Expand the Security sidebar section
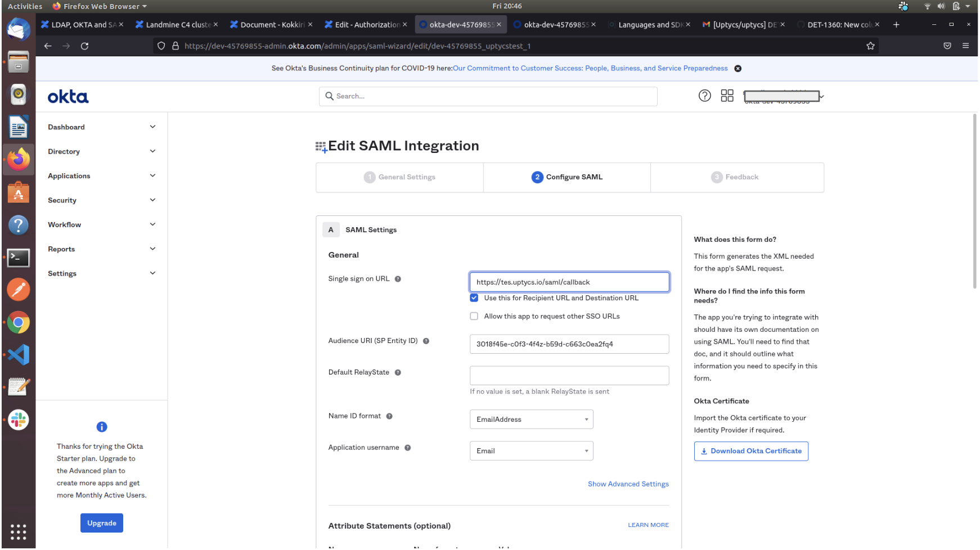This screenshot has height=550, width=980. [101, 200]
